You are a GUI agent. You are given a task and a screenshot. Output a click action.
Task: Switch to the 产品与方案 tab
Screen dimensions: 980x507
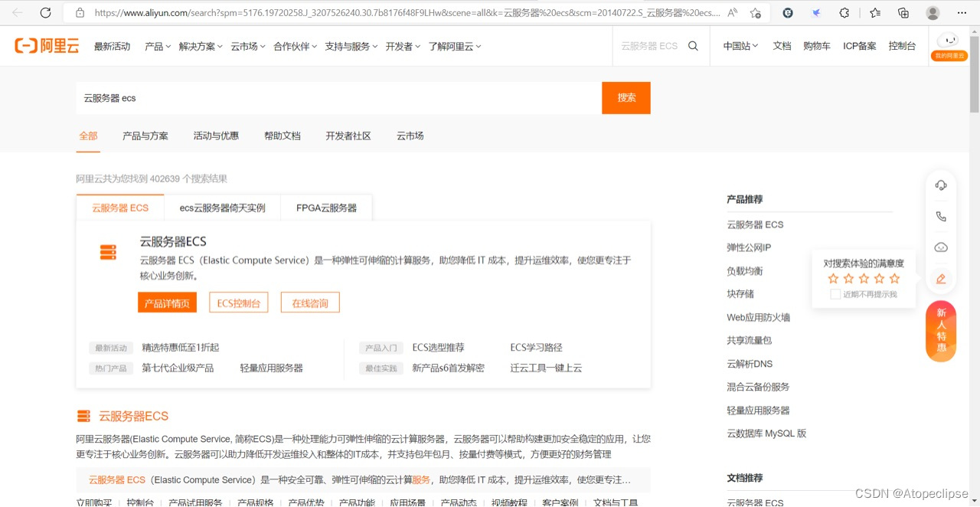[145, 136]
